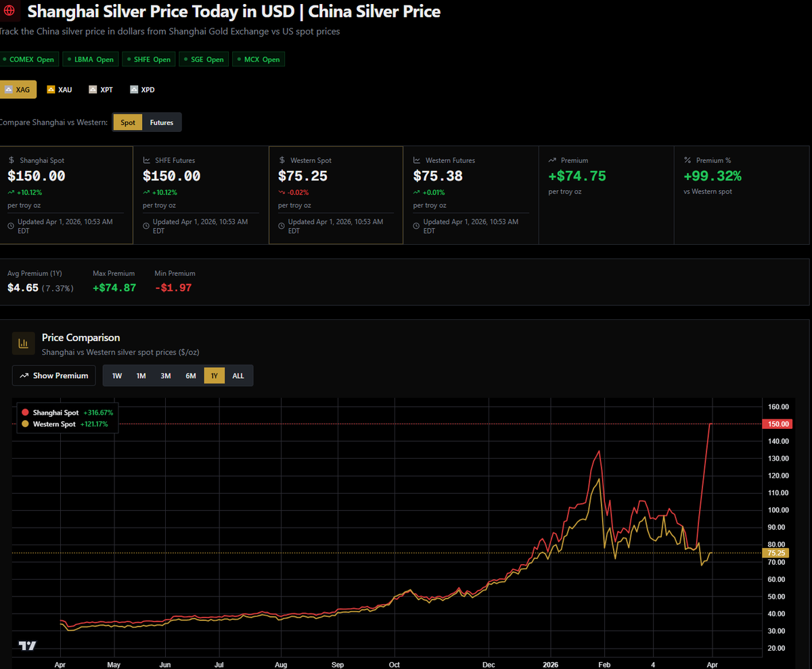Select the 1W chart timeframe
Viewport: 812px width, 669px height.
(116, 375)
